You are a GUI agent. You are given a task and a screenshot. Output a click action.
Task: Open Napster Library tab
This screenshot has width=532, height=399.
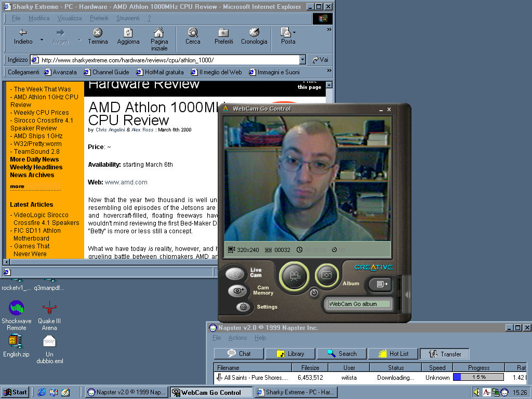pos(290,353)
